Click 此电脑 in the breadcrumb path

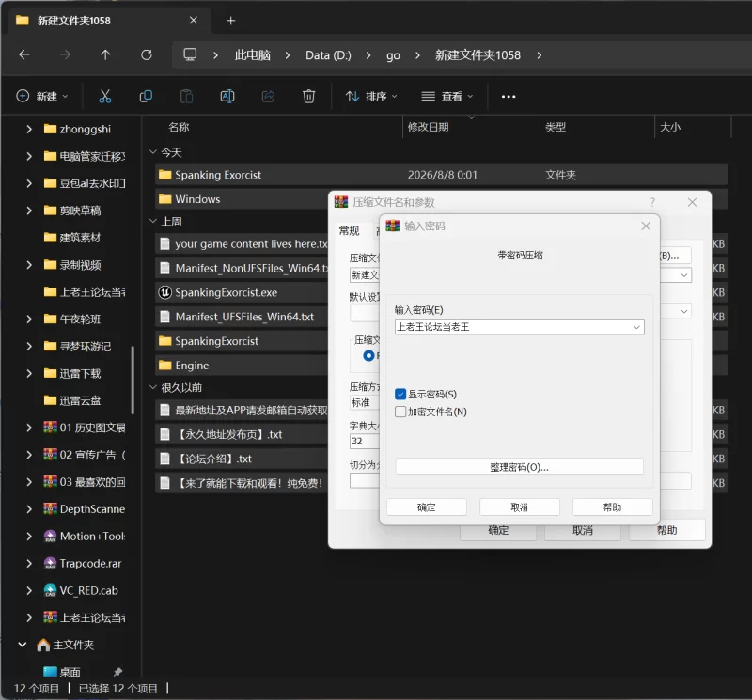[x=252, y=55]
